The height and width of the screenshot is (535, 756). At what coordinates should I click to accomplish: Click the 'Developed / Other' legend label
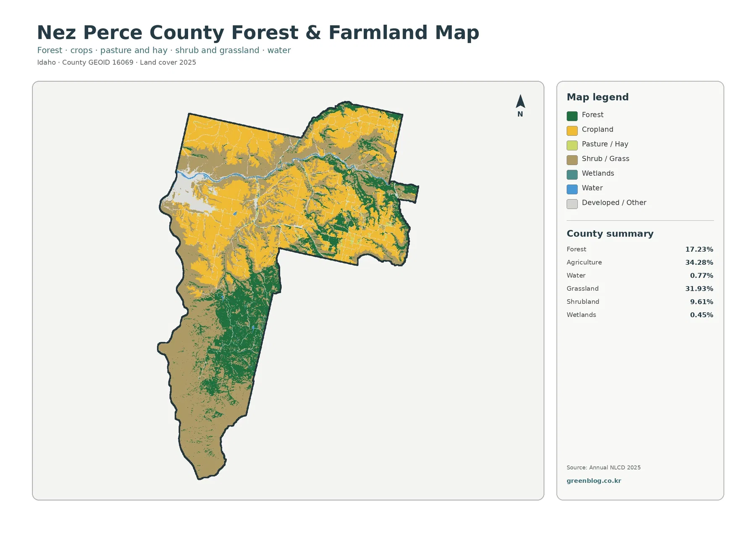tap(614, 203)
